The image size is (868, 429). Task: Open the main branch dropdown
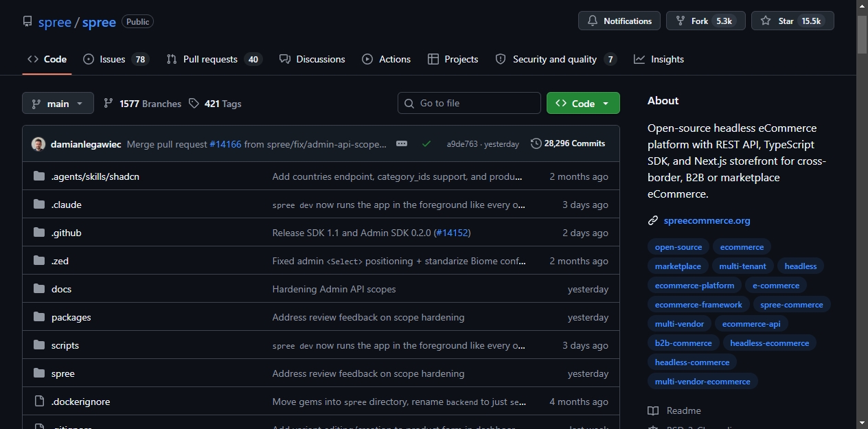(58, 103)
